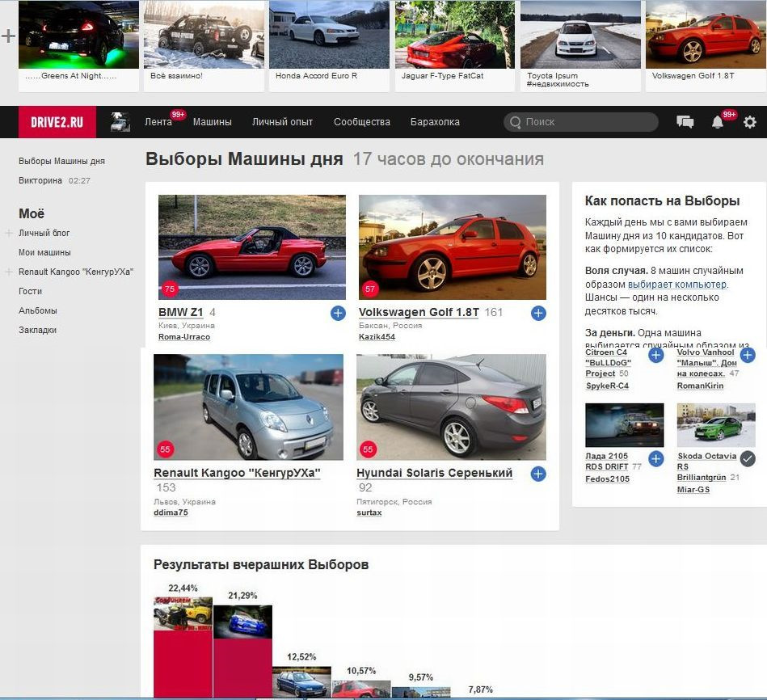Expand plus next to Личный блог
The width and height of the screenshot is (767, 700).
9,234
